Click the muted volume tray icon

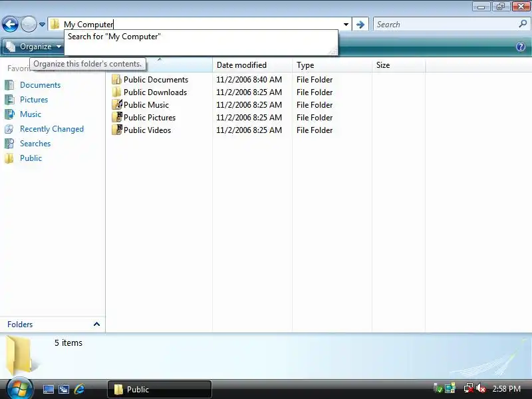tap(480, 388)
